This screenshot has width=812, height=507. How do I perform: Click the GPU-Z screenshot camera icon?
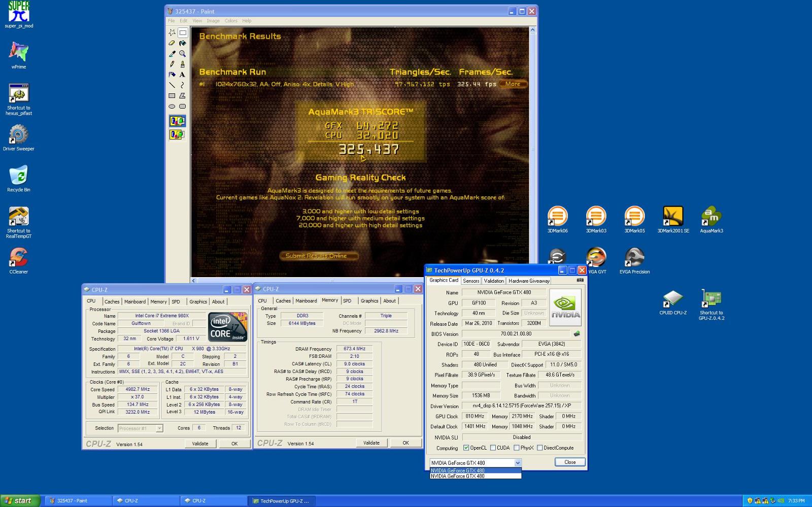pyautogui.click(x=580, y=280)
